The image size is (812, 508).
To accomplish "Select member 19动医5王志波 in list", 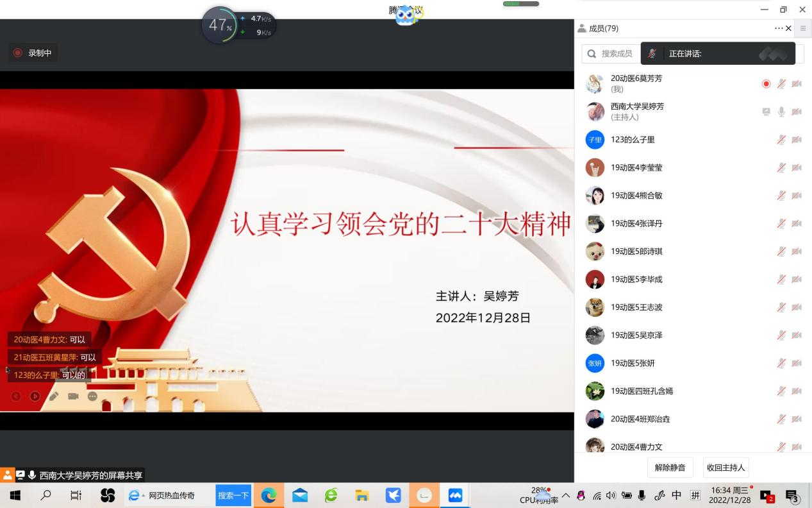I will pos(636,307).
